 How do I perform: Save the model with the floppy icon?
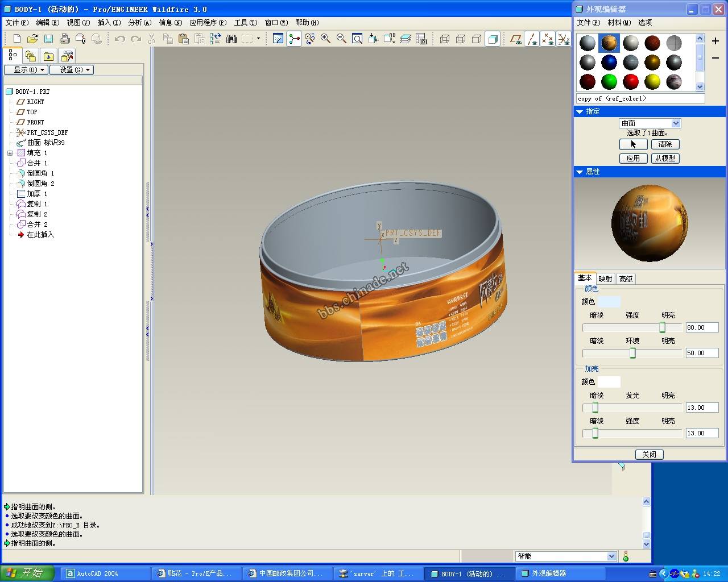[48, 39]
